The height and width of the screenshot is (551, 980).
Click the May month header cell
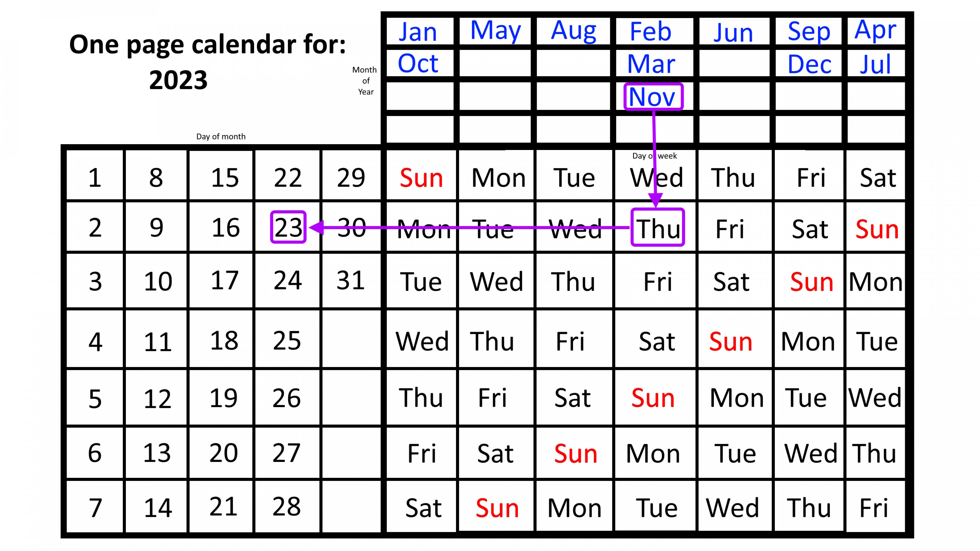click(496, 30)
